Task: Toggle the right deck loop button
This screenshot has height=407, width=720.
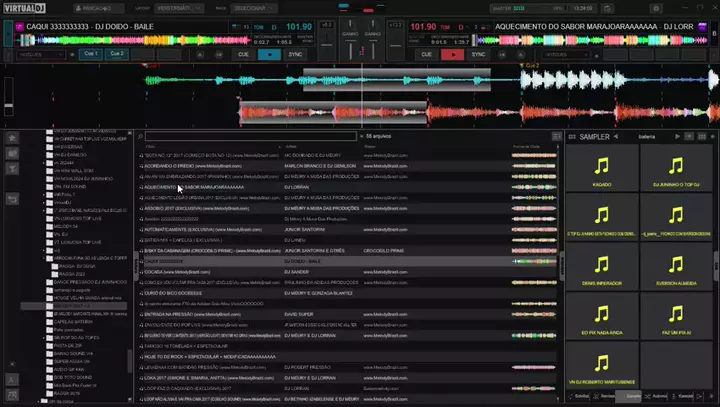Action: (502, 55)
